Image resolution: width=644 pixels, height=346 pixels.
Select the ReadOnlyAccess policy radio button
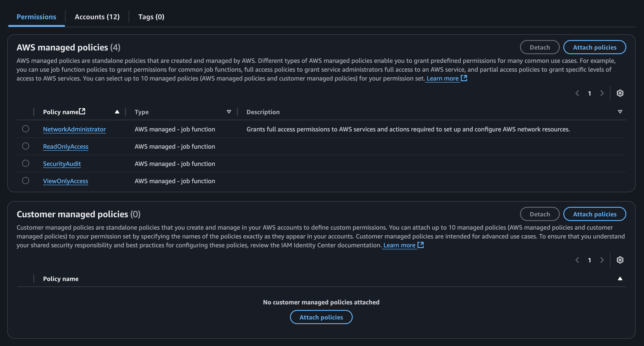25,146
